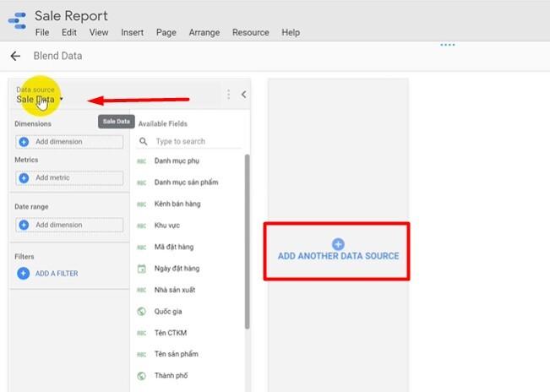The height and width of the screenshot is (392, 550).
Task: Click the plus icon beside ADD A FILTER
Action: tap(23, 273)
